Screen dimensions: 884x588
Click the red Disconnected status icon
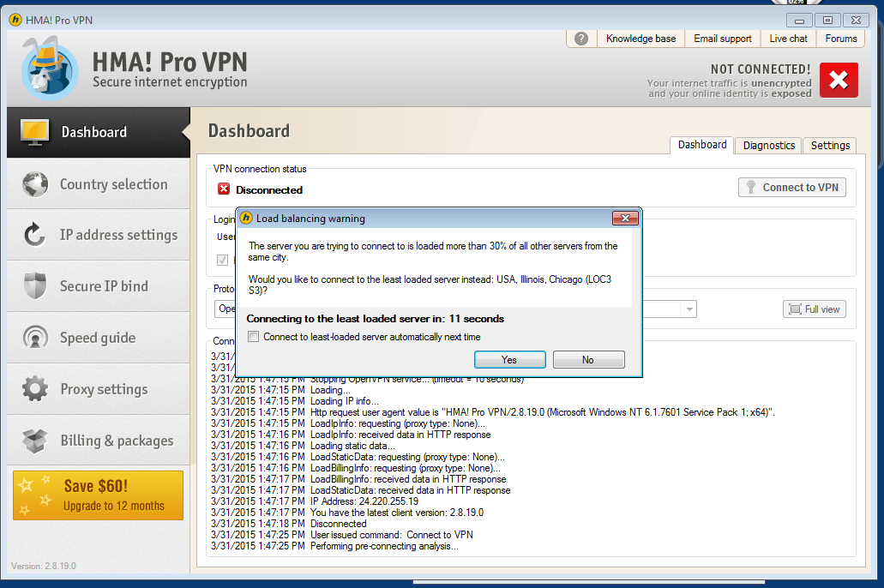[x=224, y=189]
